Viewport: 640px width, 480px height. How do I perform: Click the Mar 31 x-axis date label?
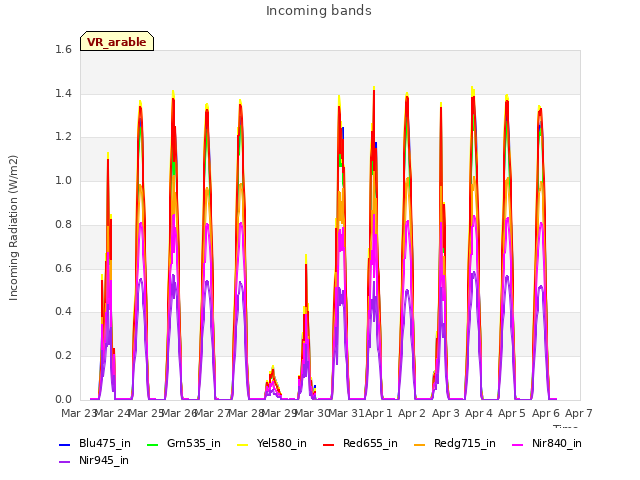click(347, 413)
